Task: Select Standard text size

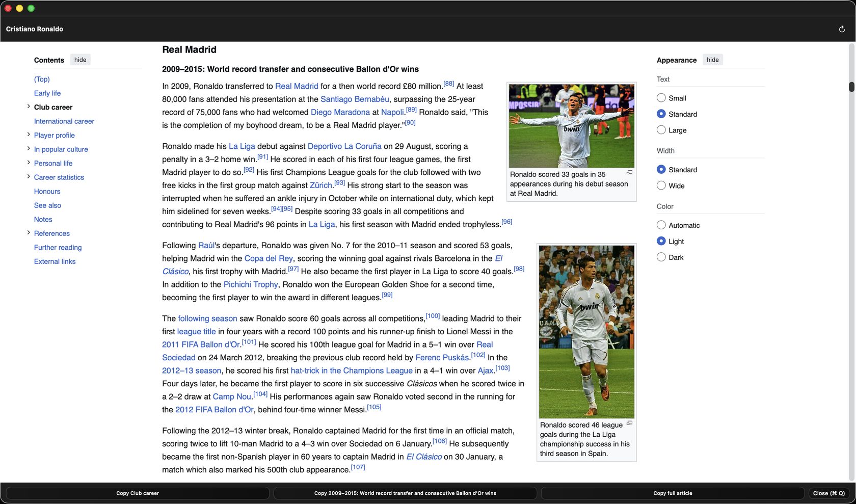Action: tap(661, 114)
